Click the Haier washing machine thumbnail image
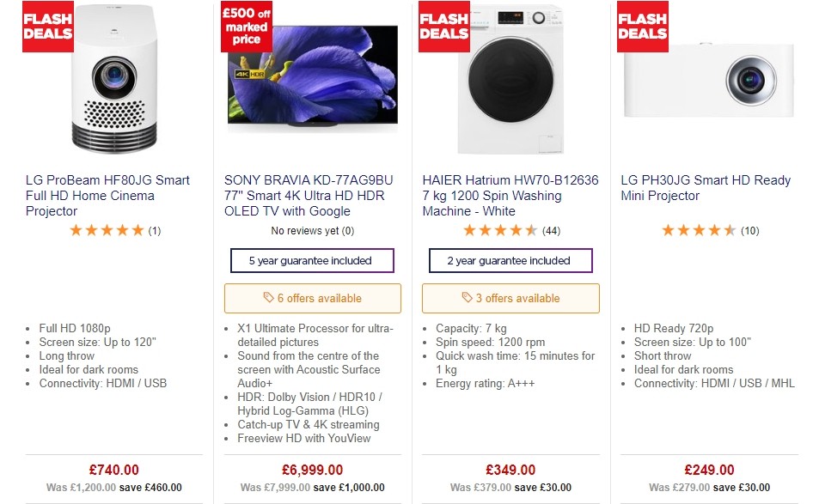 click(x=510, y=77)
